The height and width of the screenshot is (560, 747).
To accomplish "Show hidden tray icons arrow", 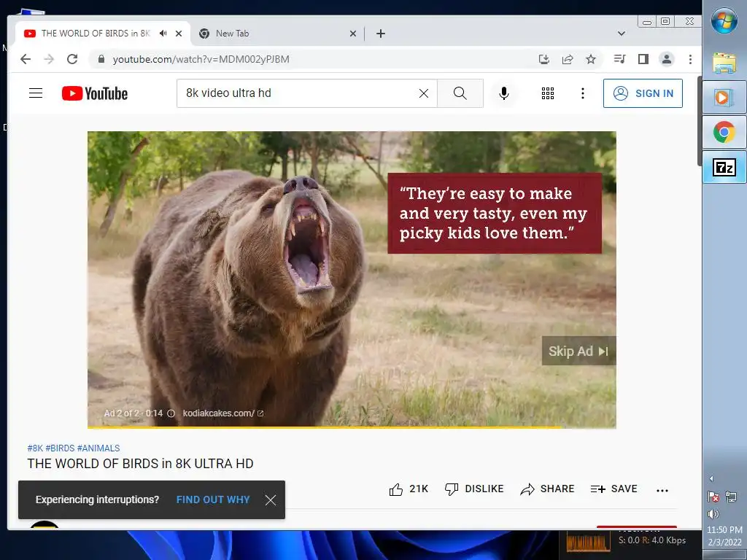I will [x=711, y=478].
